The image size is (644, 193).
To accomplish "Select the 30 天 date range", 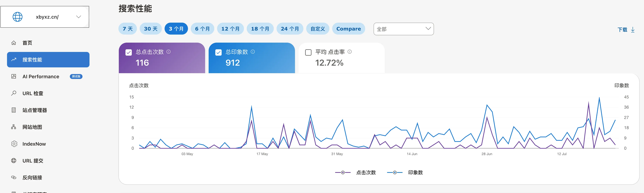I will [151, 29].
